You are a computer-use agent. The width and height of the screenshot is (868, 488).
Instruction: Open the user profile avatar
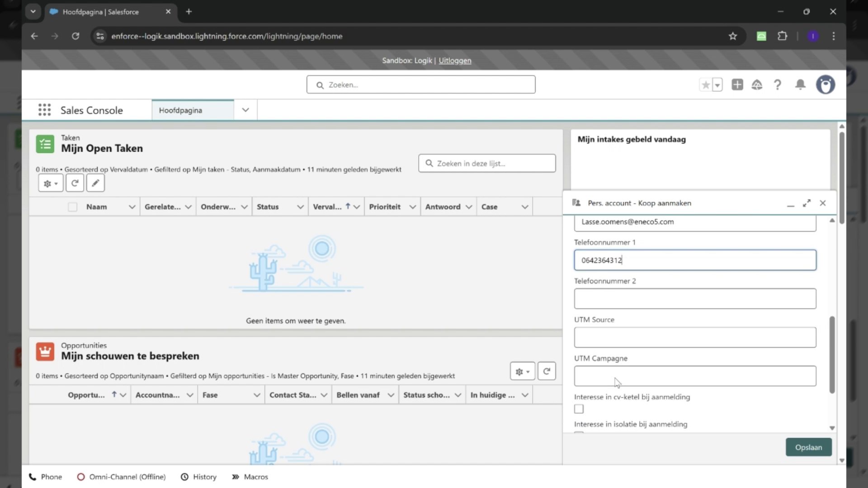pyautogui.click(x=825, y=84)
